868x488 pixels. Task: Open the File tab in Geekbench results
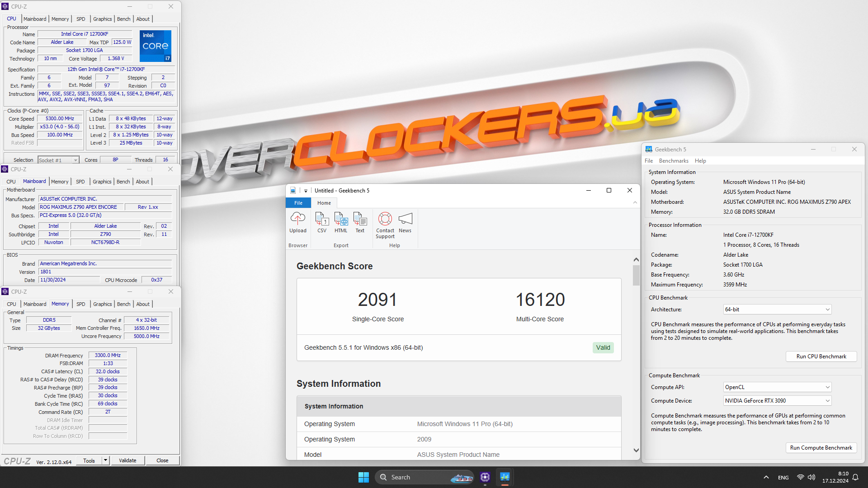pos(298,203)
